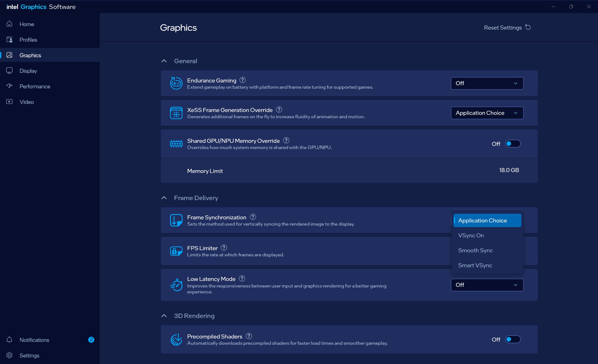Click Low Latency Mode help icon
598x364 pixels.
click(242, 278)
